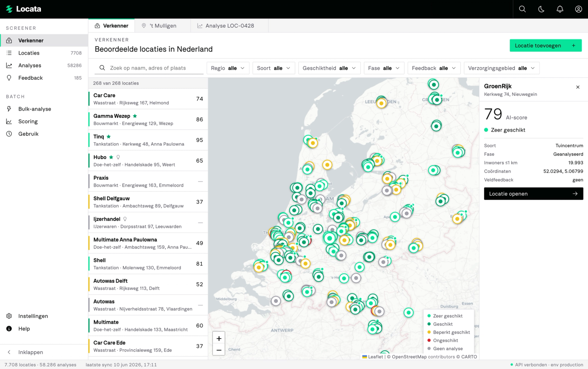588x369 pixels.
Task: Click the Help info icon
Action: 9,329
